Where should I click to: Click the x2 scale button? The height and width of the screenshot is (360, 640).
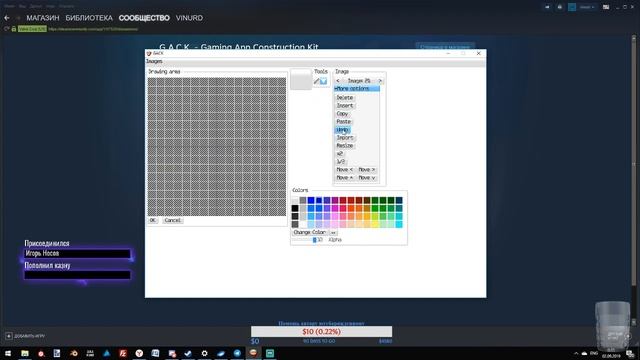tap(340, 153)
